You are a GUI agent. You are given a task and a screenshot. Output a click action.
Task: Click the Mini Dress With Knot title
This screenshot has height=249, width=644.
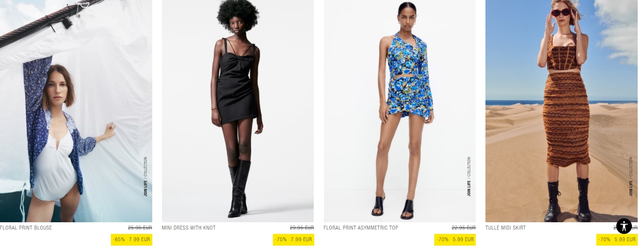tap(189, 228)
